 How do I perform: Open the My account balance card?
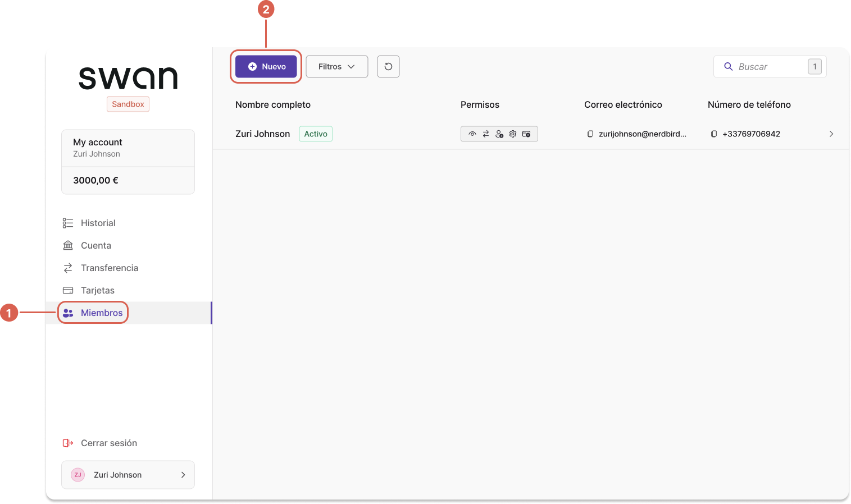[128, 162]
